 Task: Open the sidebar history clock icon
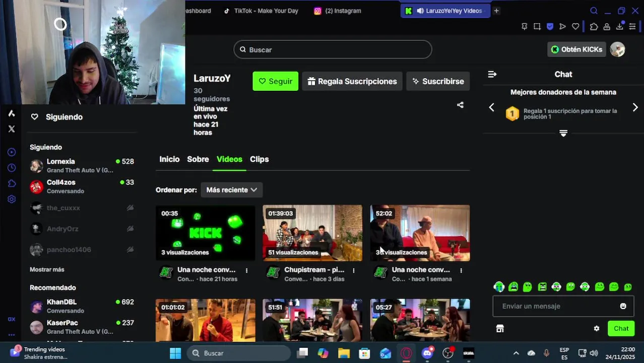(x=12, y=168)
